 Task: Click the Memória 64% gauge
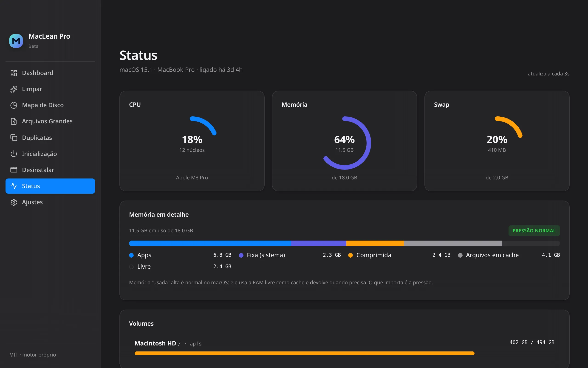click(345, 143)
